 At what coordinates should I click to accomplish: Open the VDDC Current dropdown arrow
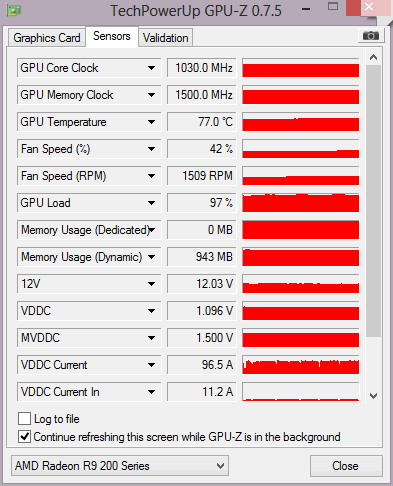click(x=151, y=365)
